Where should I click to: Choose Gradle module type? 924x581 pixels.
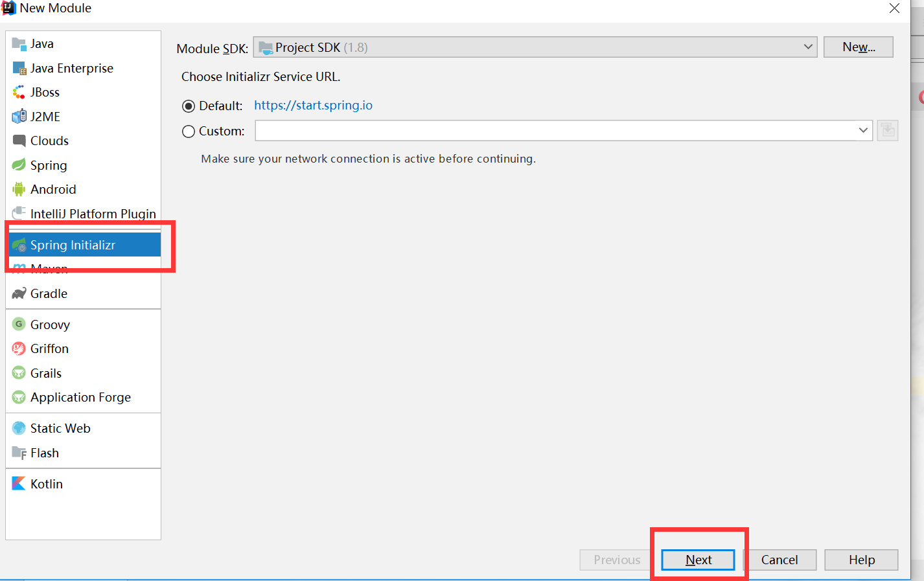coord(84,293)
